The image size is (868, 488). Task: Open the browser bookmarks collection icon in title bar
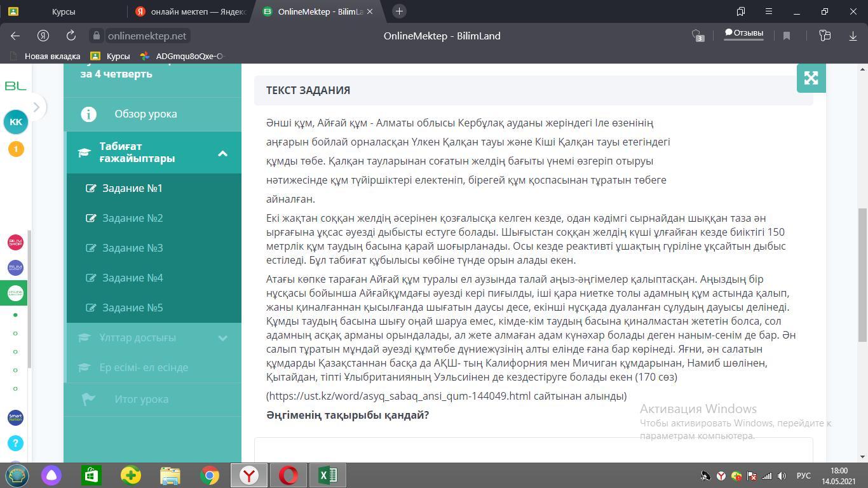(x=741, y=11)
